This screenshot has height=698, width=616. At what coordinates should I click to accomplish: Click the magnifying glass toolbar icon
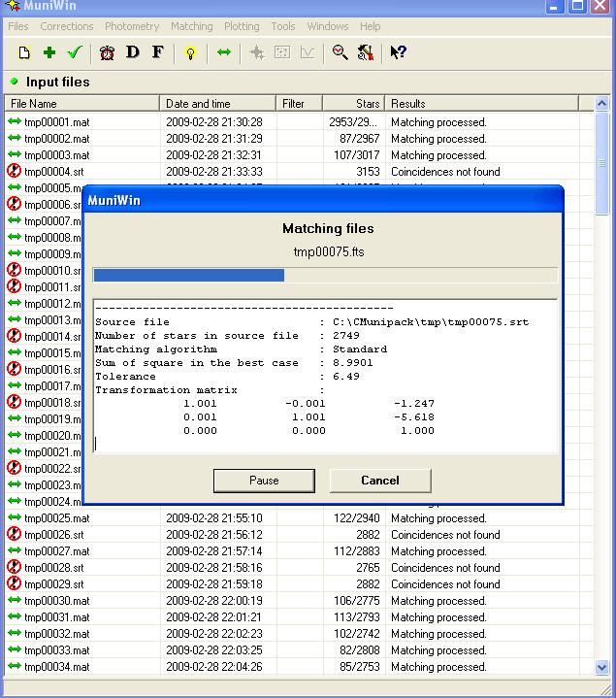[x=340, y=52]
